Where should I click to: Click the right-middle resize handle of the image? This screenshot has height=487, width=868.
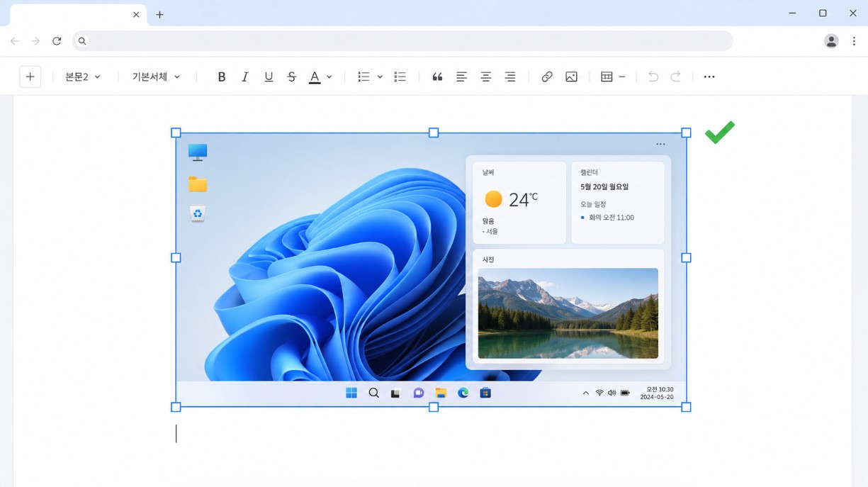[686, 258]
